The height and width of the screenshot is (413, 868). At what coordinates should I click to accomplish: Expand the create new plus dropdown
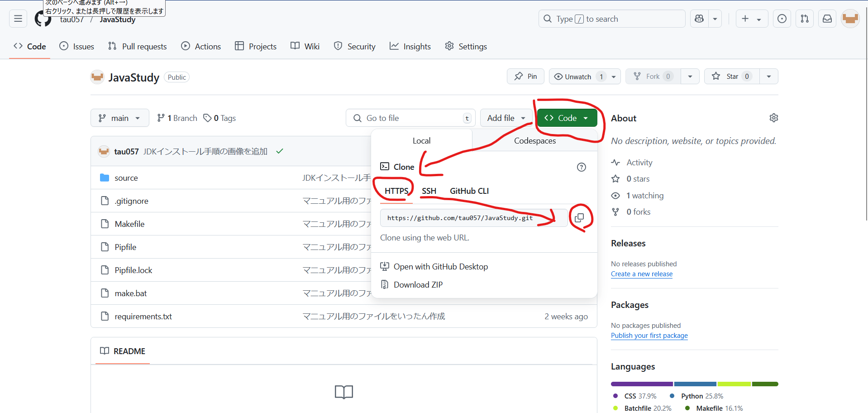(751, 19)
